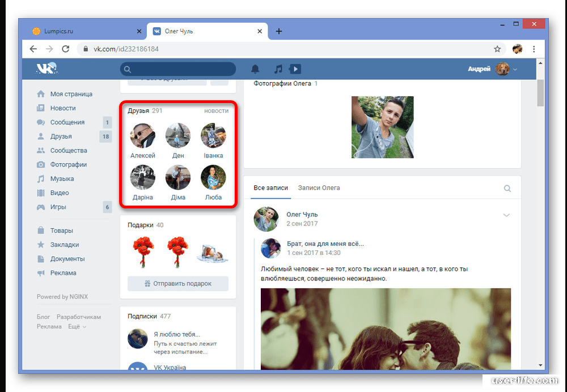Click the VK logo in header
The height and width of the screenshot is (392, 567).
[46, 69]
